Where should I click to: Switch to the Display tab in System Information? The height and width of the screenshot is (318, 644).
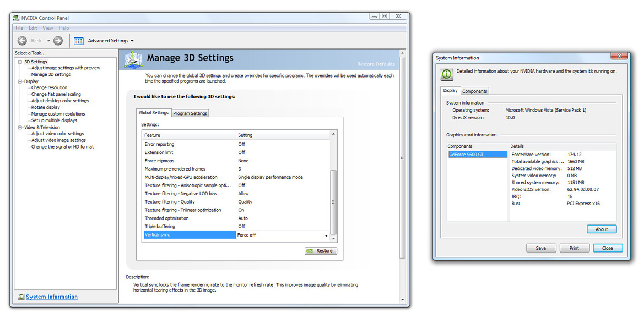tap(450, 90)
